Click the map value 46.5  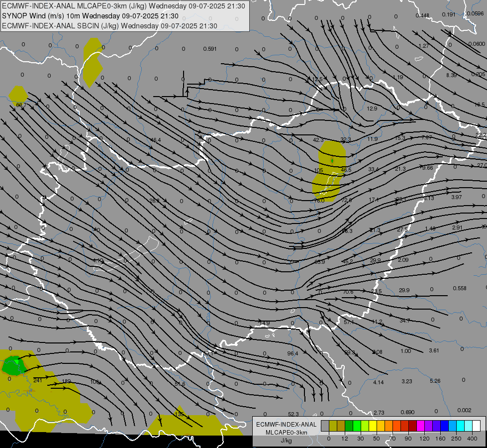pos(346,170)
